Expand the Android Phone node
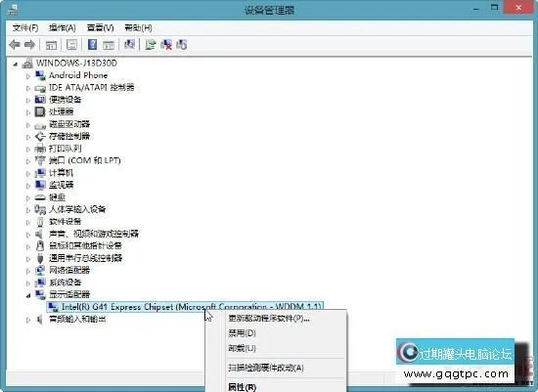This screenshot has height=392, width=538. 28,76
